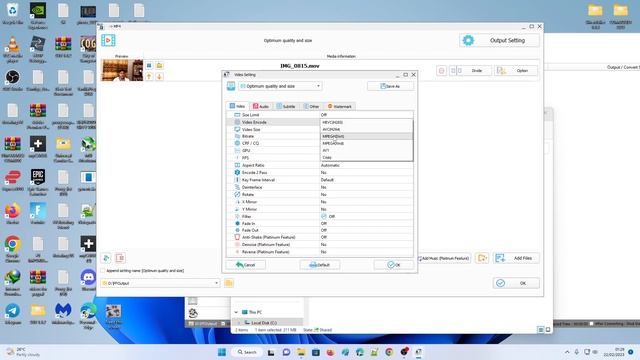Image resolution: width=640 pixels, height=360 pixels.
Task: Click the Divide button
Action: point(471,71)
